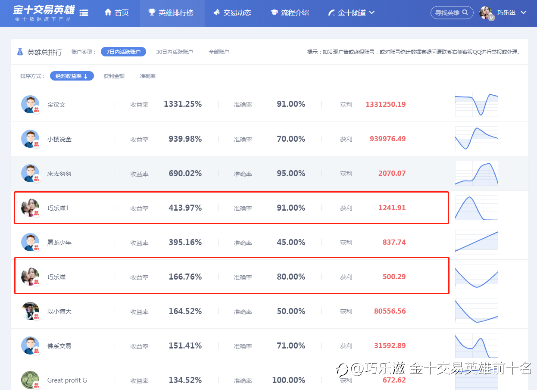Click 佛系交易 avatar
Screen dimensions: 537x392
coord(30,345)
